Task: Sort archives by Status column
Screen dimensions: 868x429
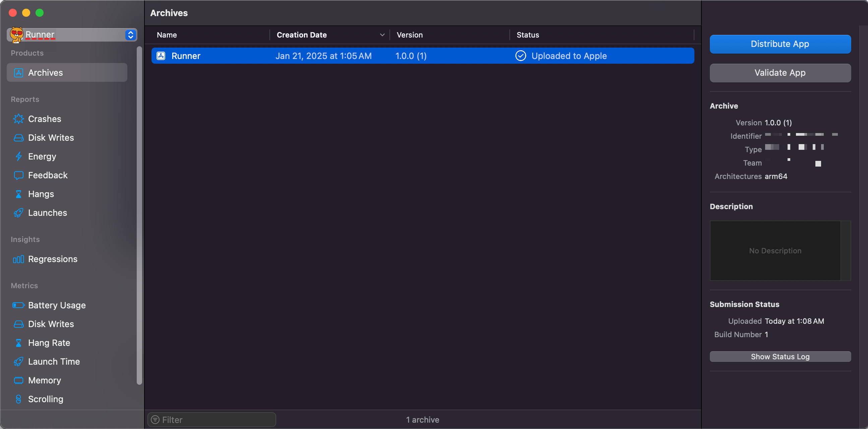Action: click(602, 35)
